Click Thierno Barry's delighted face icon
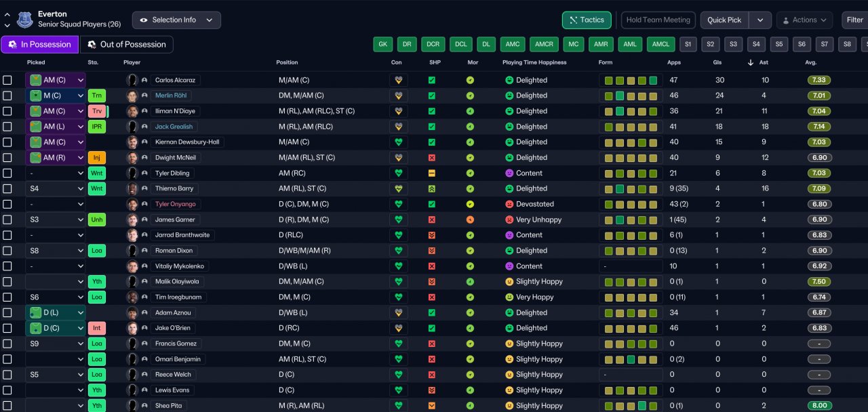 (509, 188)
